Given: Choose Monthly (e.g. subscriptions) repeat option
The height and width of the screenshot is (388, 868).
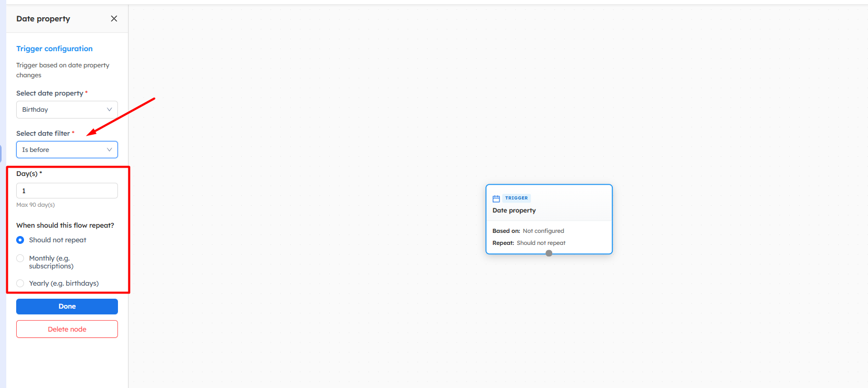Looking at the screenshot, I should point(20,258).
